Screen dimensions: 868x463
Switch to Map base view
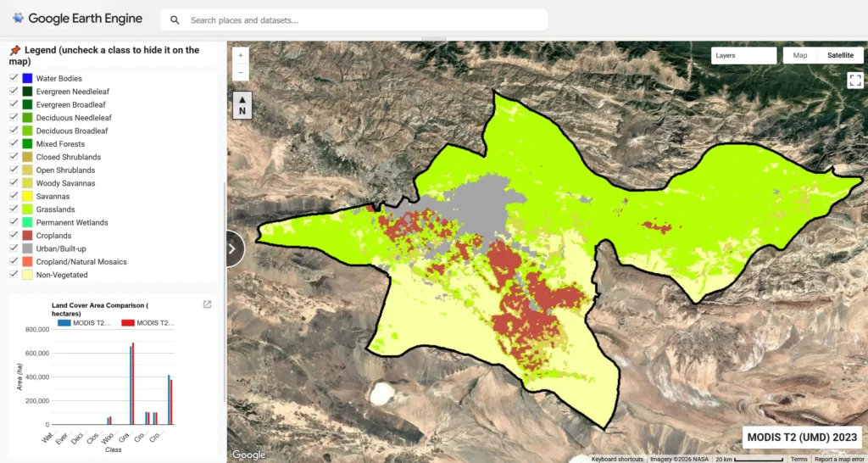(800, 55)
